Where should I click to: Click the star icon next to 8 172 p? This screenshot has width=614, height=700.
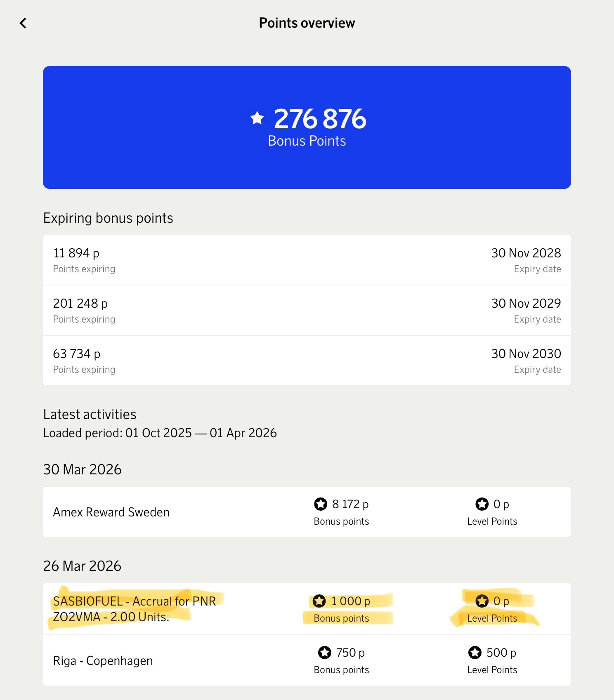click(321, 504)
